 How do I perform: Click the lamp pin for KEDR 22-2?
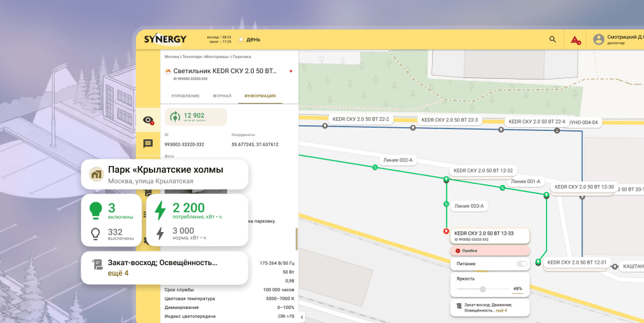[x=325, y=126]
